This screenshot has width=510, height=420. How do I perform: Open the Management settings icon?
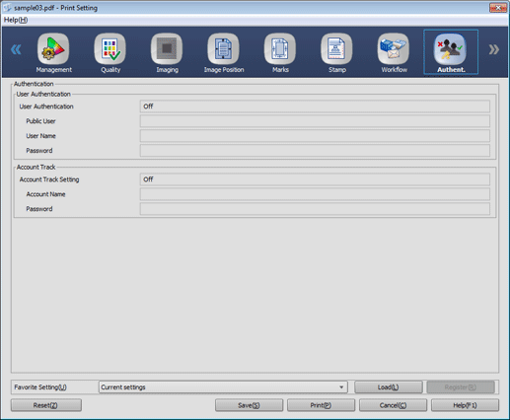click(x=53, y=48)
